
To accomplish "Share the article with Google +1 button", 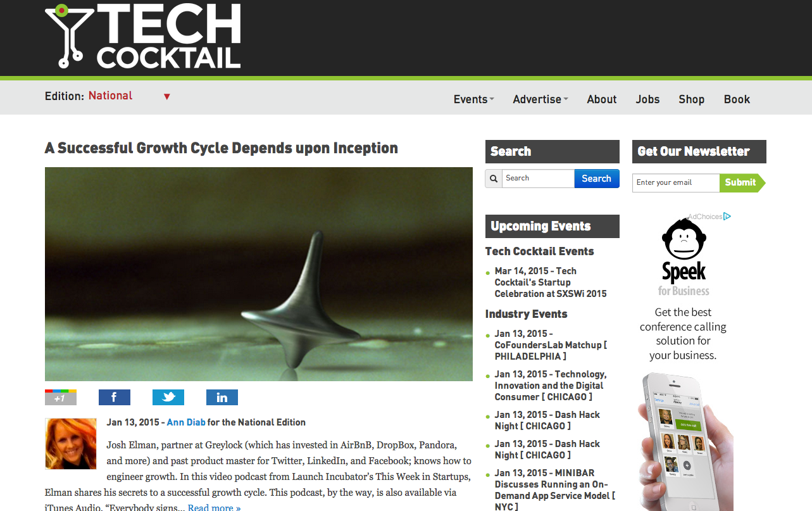I will (x=61, y=397).
